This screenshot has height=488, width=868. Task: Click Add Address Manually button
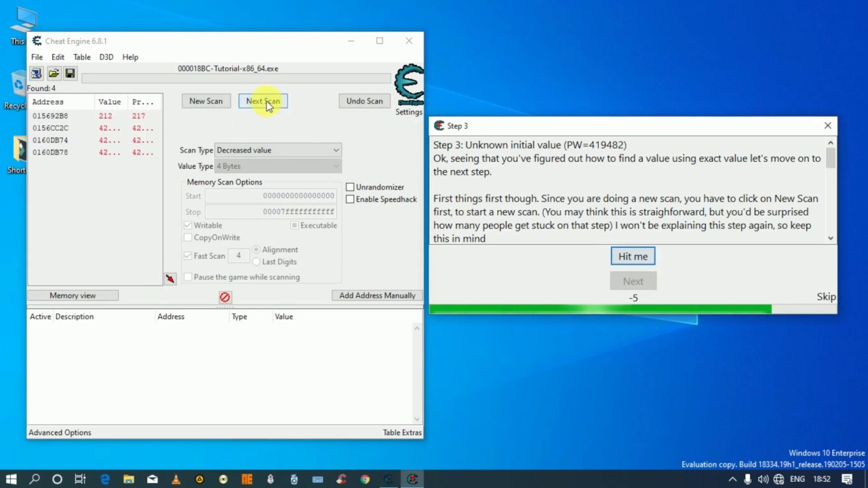[x=377, y=296]
